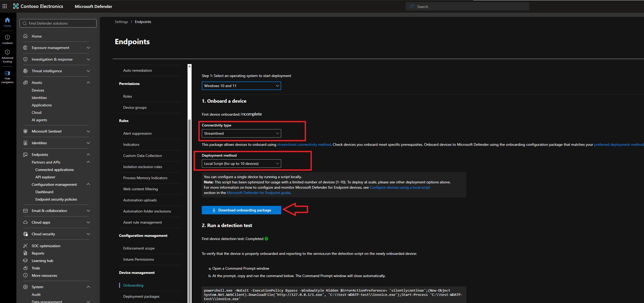Click the Cloud apps cloud icon
The image size is (644, 303).
[x=25, y=222]
